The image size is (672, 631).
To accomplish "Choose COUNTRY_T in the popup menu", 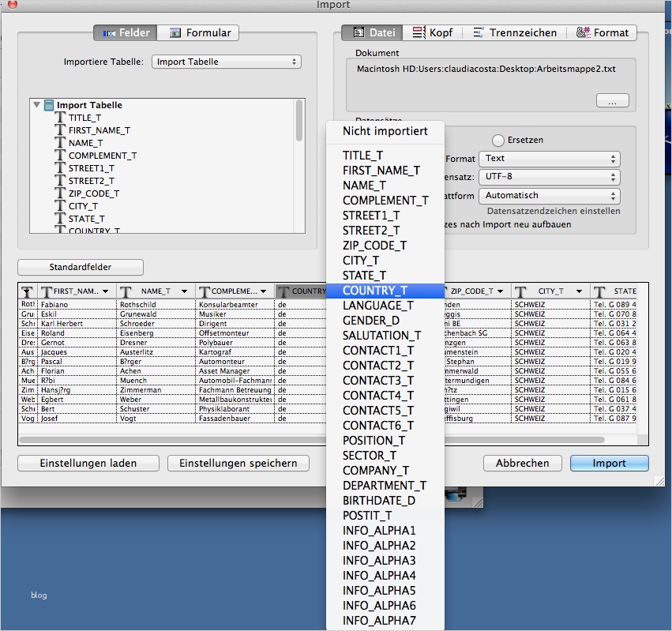I will 385,291.
